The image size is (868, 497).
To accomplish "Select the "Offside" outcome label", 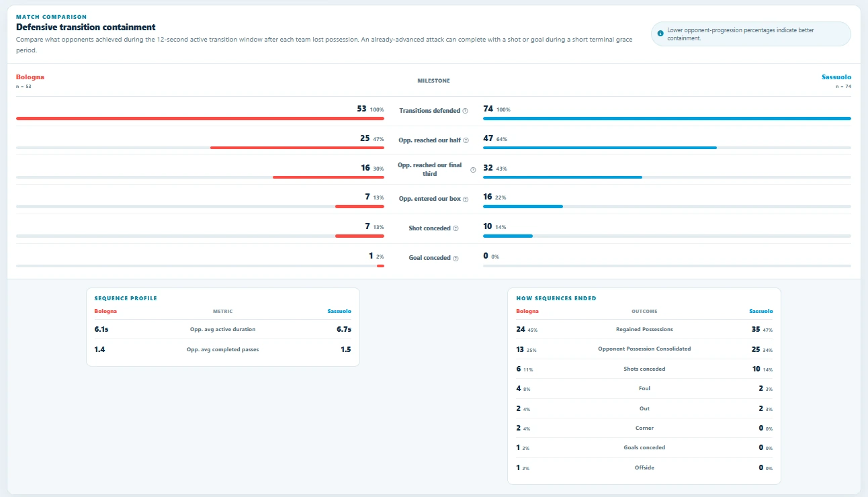I will tap(644, 468).
